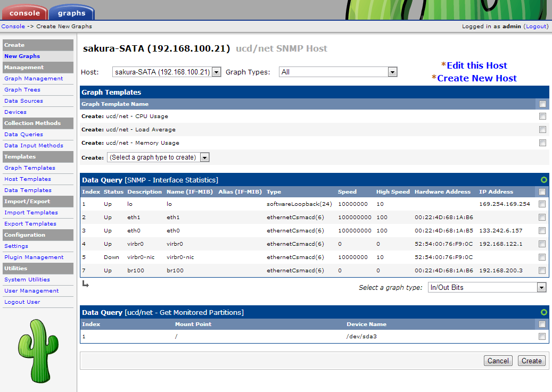Click the Cacti cactus logo in sidebar
The image size is (552, 392).
37,351
